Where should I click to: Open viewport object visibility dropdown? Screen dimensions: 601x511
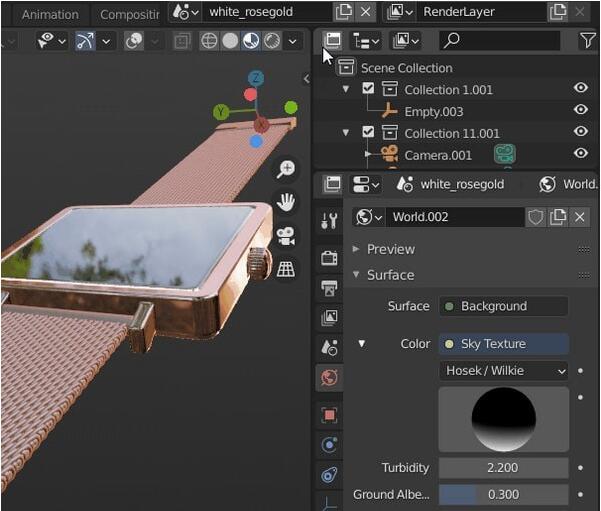point(52,41)
